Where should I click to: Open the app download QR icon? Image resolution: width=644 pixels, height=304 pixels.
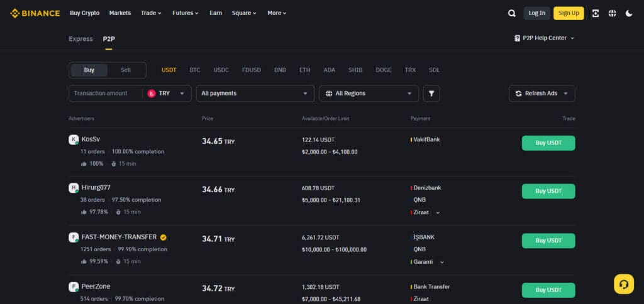coord(595,13)
